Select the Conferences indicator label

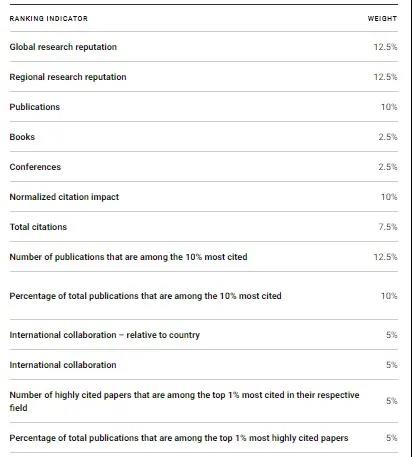(x=35, y=167)
